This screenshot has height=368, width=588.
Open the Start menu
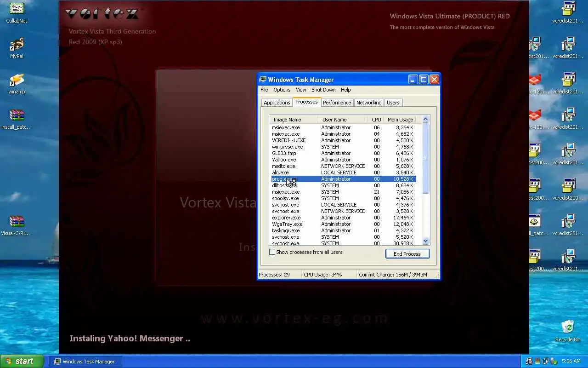click(22, 361)
